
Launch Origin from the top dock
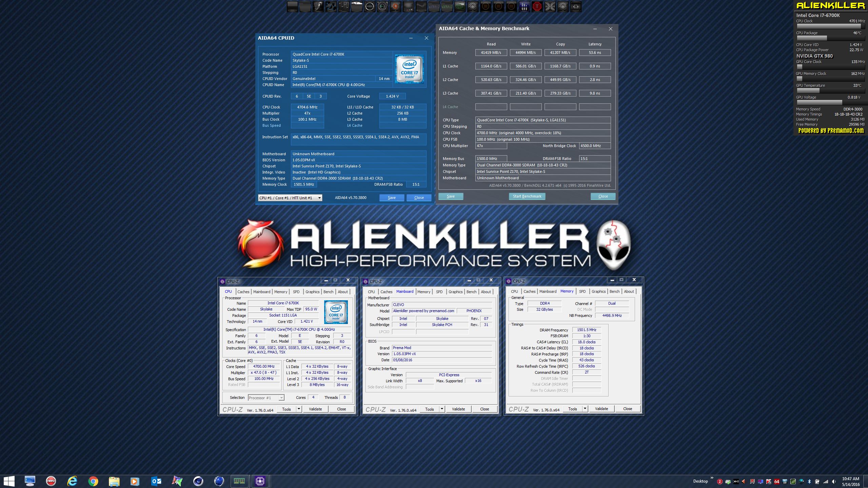[x=395, y=7]
